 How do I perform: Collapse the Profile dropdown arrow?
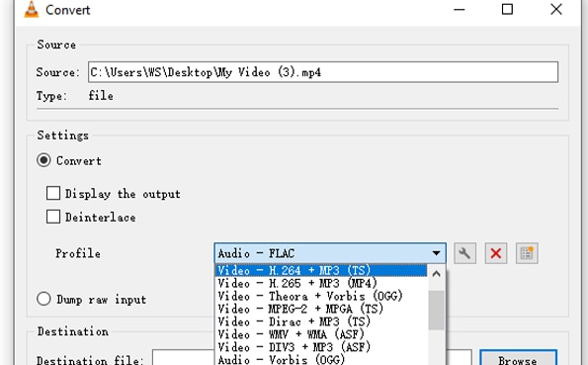(x=436, y=253)
